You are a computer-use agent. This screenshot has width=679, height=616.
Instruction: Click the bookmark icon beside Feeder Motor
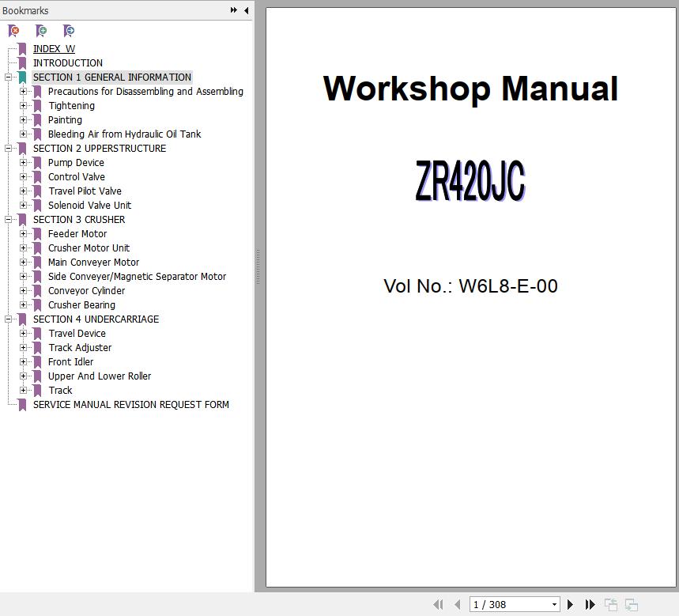click(x=38, y=234)
